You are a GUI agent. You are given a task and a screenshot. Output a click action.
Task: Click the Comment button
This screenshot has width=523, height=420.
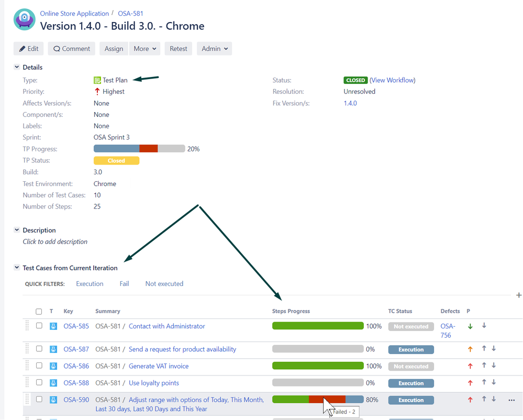(x=72, y=49)
